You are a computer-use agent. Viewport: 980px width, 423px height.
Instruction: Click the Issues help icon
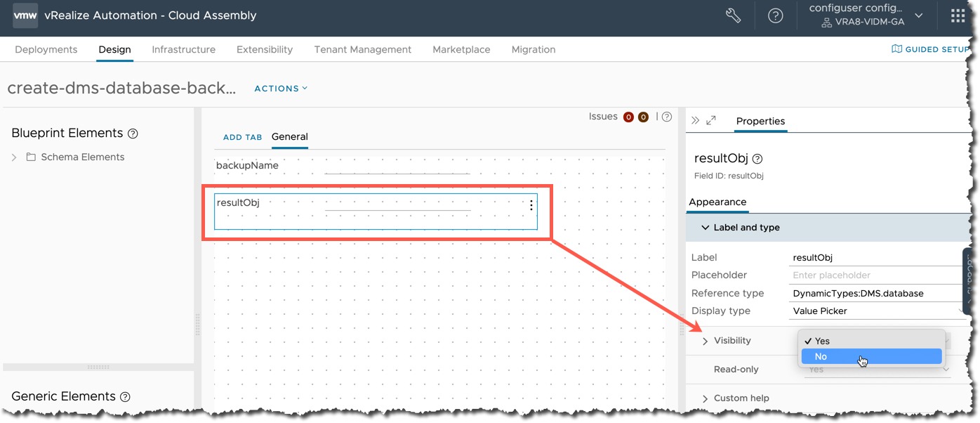click(667, 117)
